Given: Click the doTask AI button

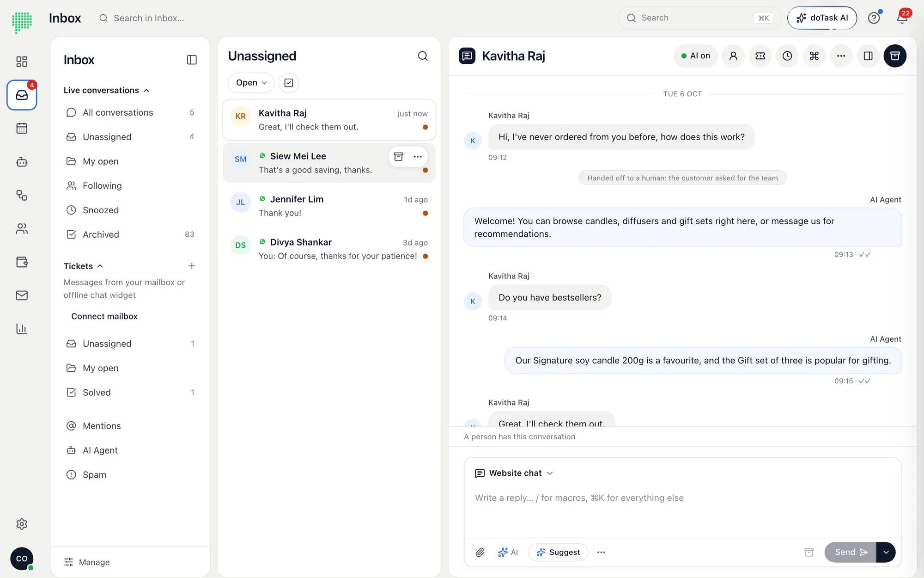Looking at the screenshot, I should [822, 18].
